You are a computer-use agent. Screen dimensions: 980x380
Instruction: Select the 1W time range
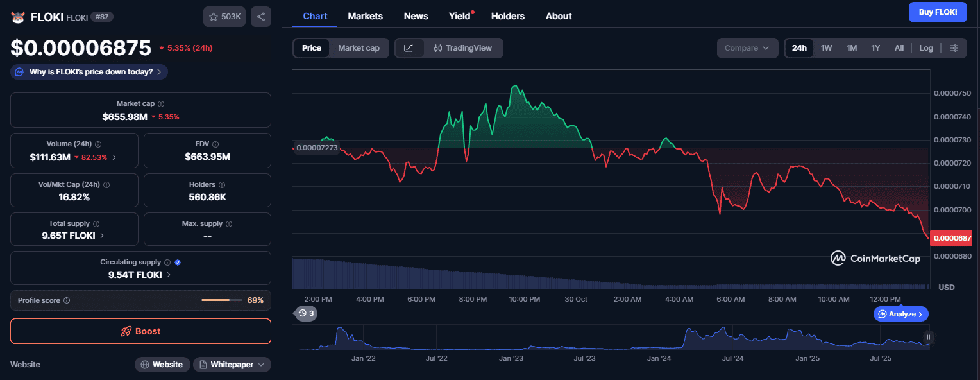coord(826,48)
